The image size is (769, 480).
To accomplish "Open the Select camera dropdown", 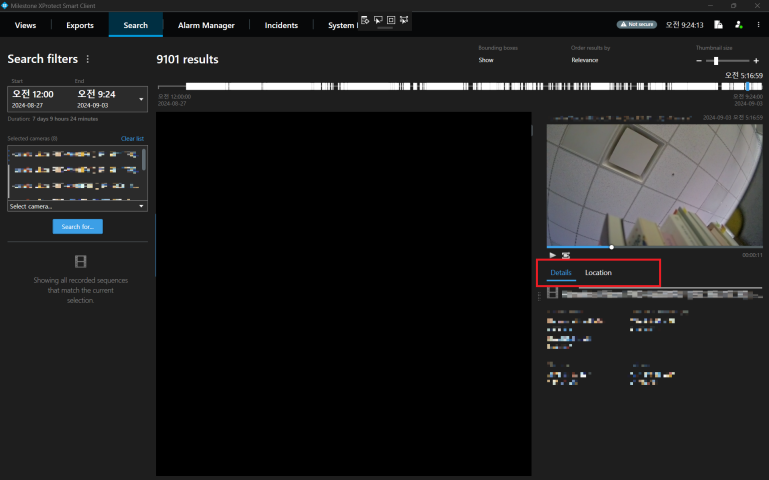I will (x=77, y=206).
